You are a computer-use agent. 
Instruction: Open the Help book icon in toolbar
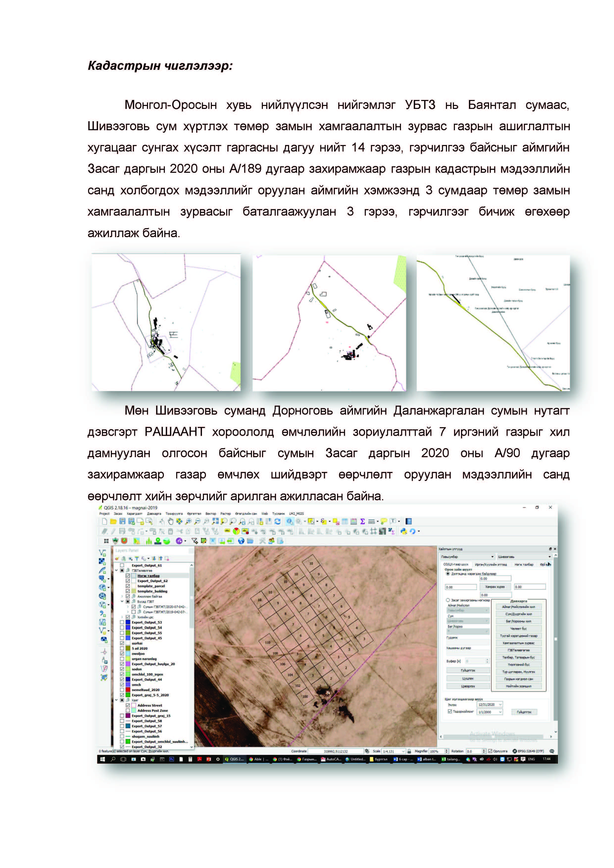(409, 522)
